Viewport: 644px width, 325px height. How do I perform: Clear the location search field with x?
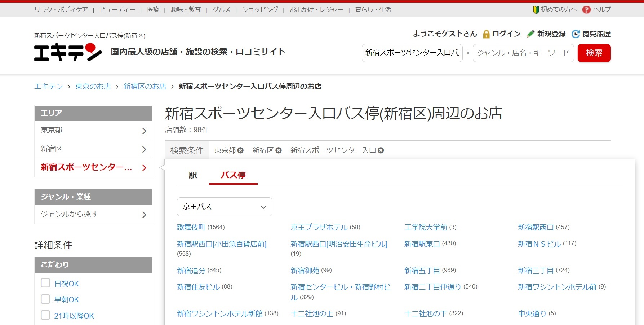click(468, 53)
